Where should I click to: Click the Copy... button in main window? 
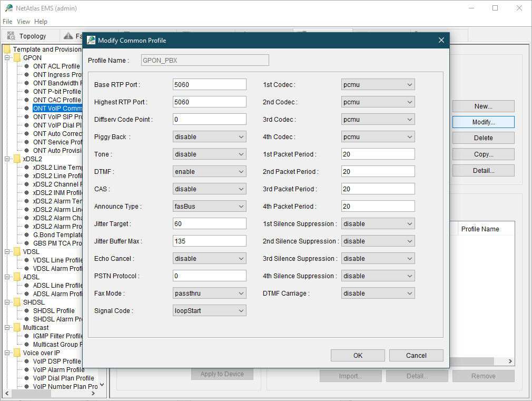tap(483, 154)
